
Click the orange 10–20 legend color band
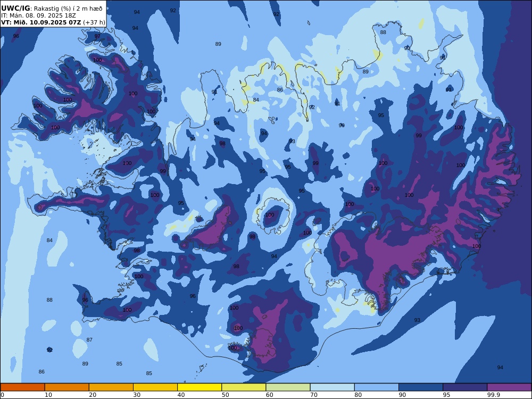67,387
